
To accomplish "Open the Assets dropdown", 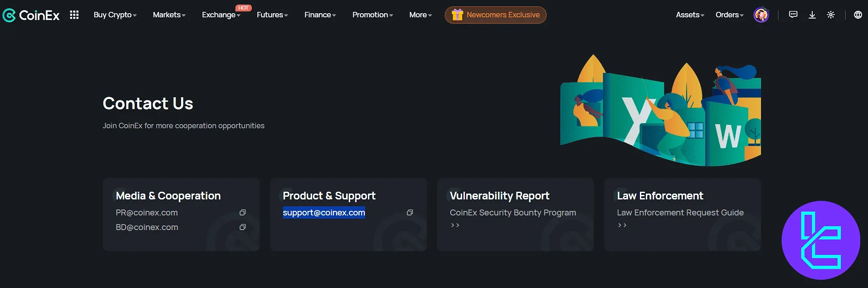I will (x=690, y=15).
